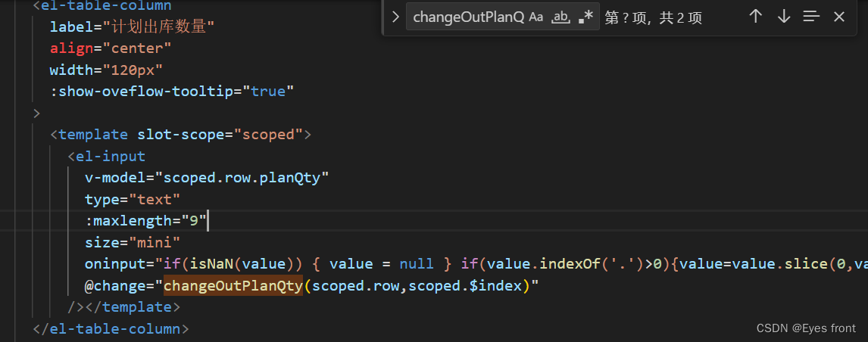Click the :show-oveflow-tooltip attribute
The image size is (868, 342).
(145, 92)
